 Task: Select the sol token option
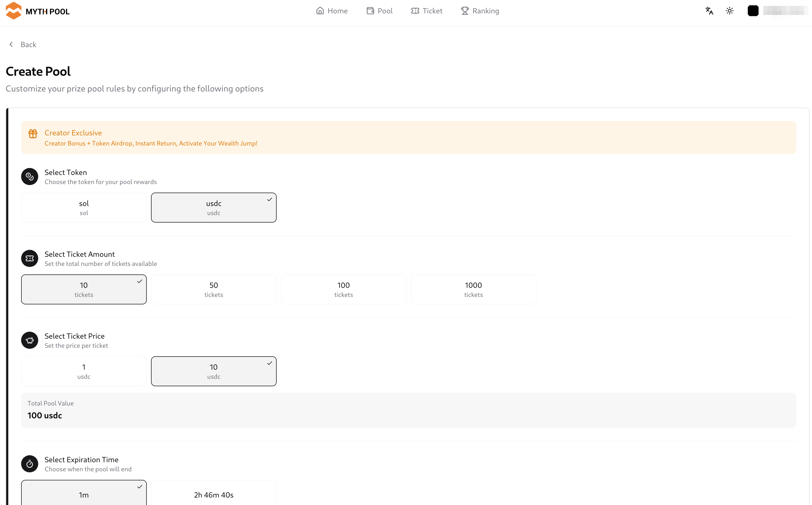(84, 207)
